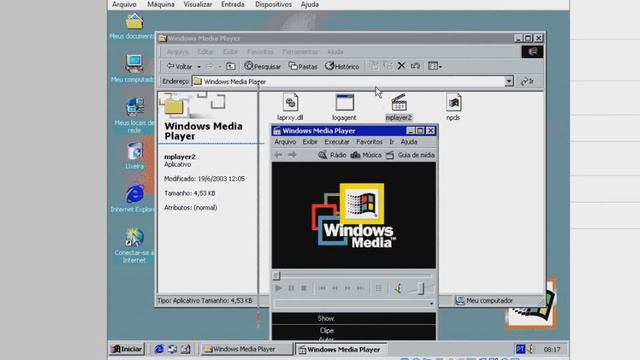640x360 pixels.
Task: Adjust the volume slider in Media Player
Action: coord(421,289)
